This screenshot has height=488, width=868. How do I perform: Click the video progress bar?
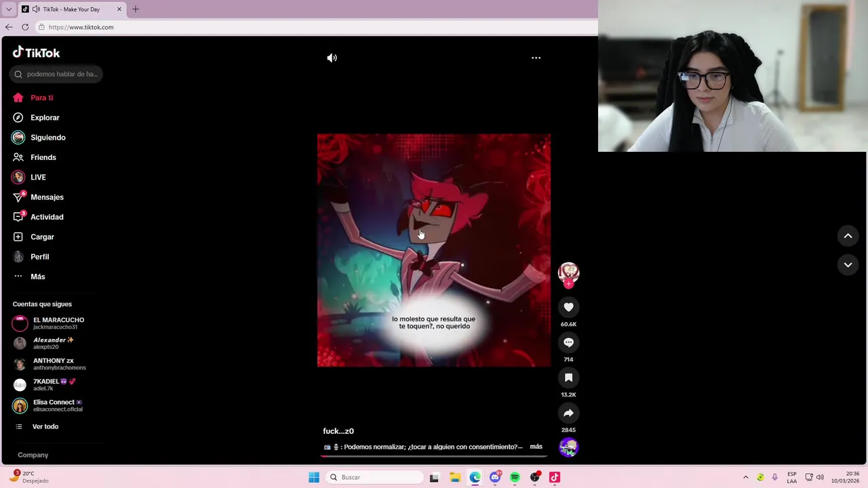point(434,456)
